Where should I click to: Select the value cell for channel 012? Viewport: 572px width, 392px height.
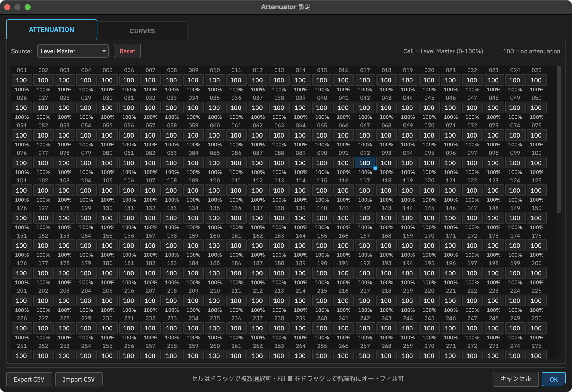[257, 80]
